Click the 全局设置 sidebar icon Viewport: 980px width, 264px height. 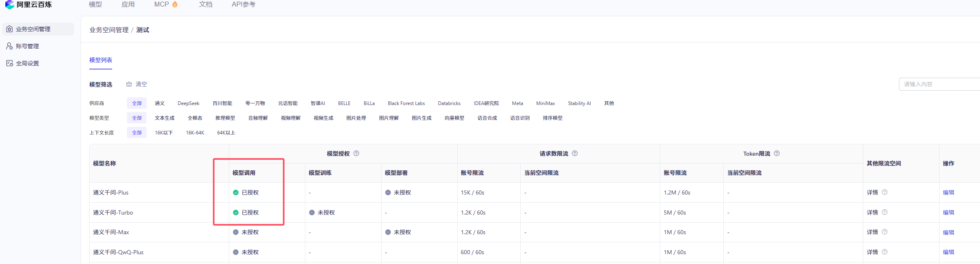9,63
